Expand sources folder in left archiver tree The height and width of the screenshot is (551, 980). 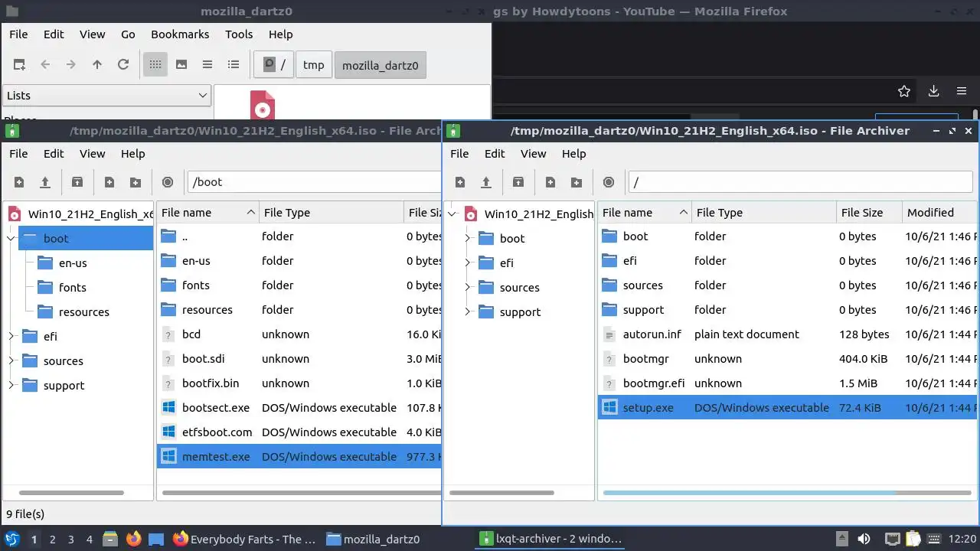click(11, 360)
